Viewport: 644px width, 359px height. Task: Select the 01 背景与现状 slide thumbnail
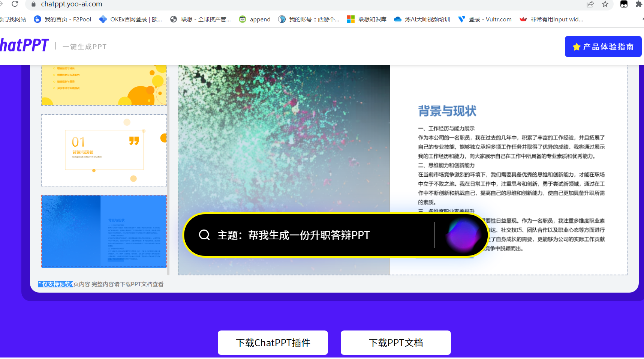tap(104, 150)
